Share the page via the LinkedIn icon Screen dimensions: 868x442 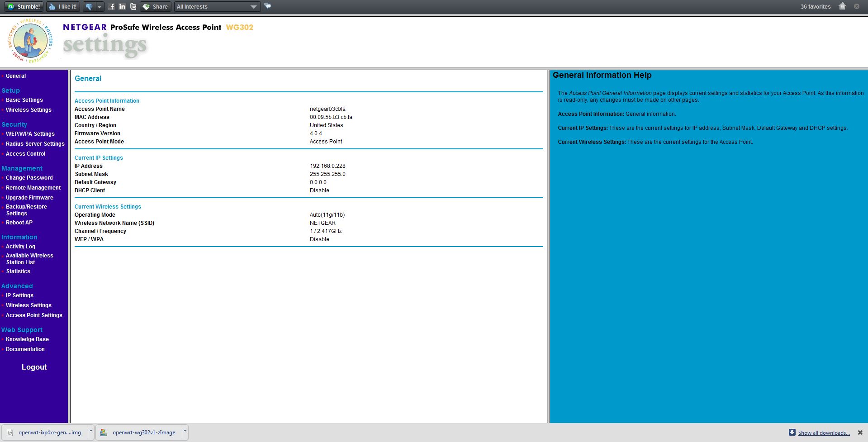(122, 6)
